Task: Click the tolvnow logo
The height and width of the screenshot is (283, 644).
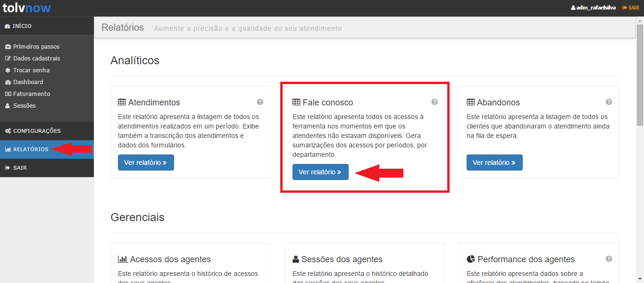Action: point(26,8)
